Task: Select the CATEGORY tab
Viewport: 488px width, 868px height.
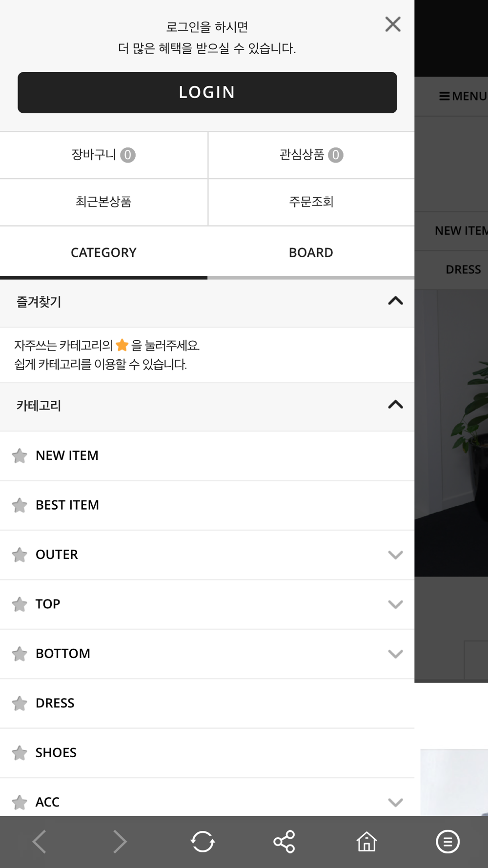Action: [x=103, y=253]
